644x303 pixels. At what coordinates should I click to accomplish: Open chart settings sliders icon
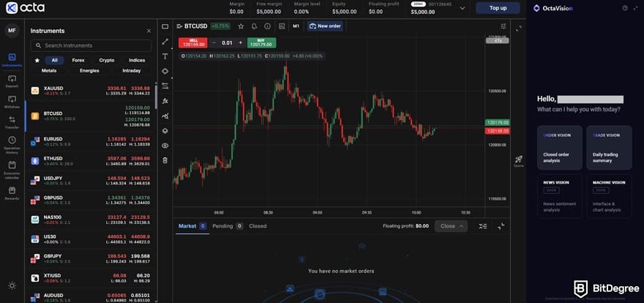pyautogui.click(x=503, y=26)
